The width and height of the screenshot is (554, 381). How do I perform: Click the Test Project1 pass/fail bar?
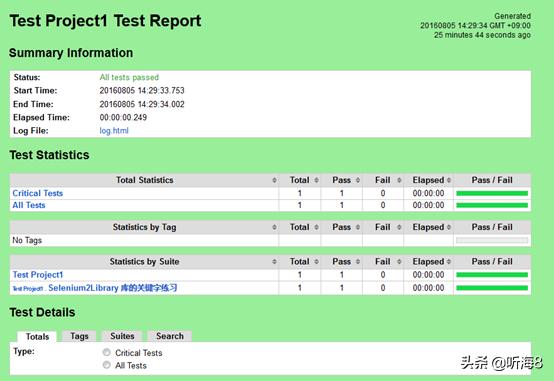[x=492, y=275]
